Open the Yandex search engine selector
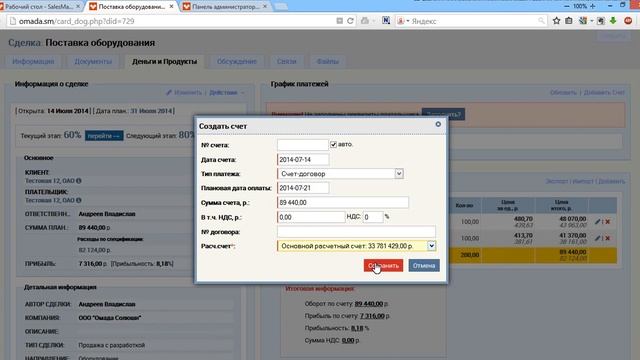 click(403, 21)
